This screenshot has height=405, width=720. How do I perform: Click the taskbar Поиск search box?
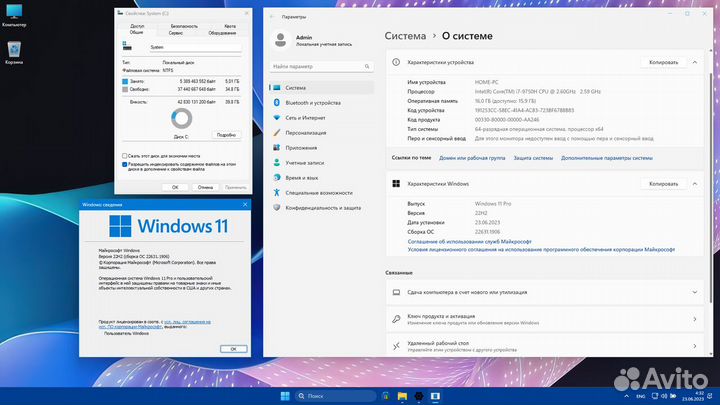(335, 396)
